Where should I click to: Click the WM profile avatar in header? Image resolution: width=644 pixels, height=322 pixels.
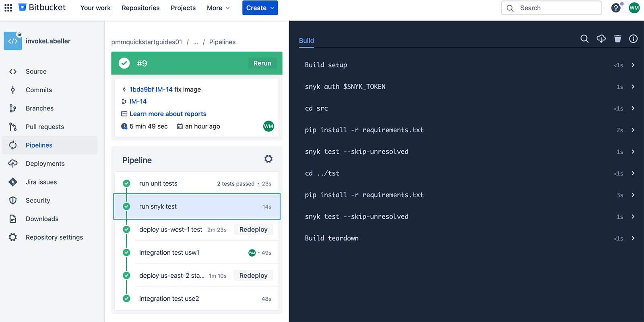pyautogui.click(x=634, y=8)
